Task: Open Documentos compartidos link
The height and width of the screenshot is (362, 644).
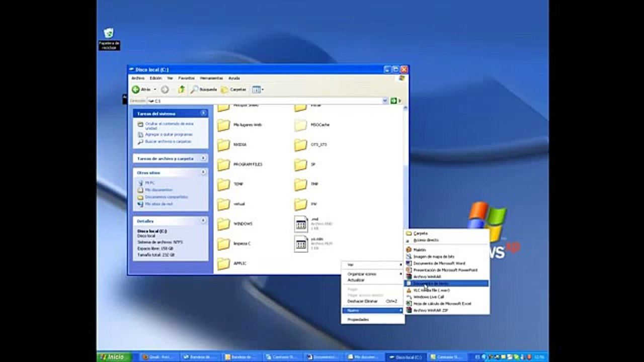Action: [166, 197]
